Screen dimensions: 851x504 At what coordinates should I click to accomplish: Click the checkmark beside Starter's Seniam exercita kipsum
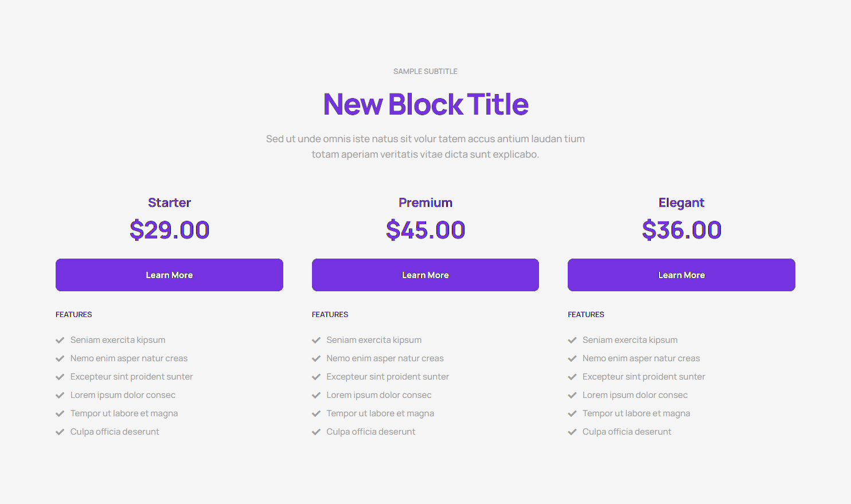[x=60, y=340]
